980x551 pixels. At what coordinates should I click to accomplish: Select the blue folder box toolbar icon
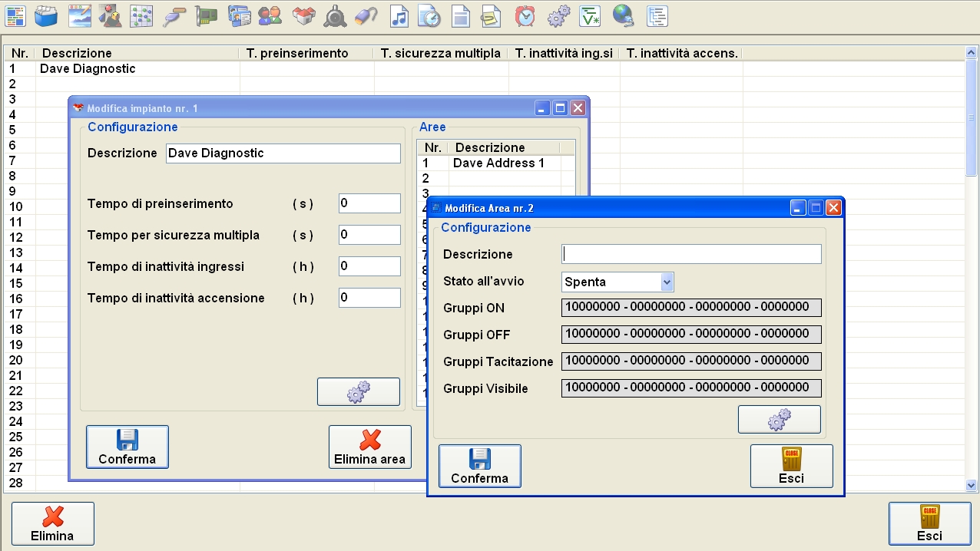click(48, 16)
